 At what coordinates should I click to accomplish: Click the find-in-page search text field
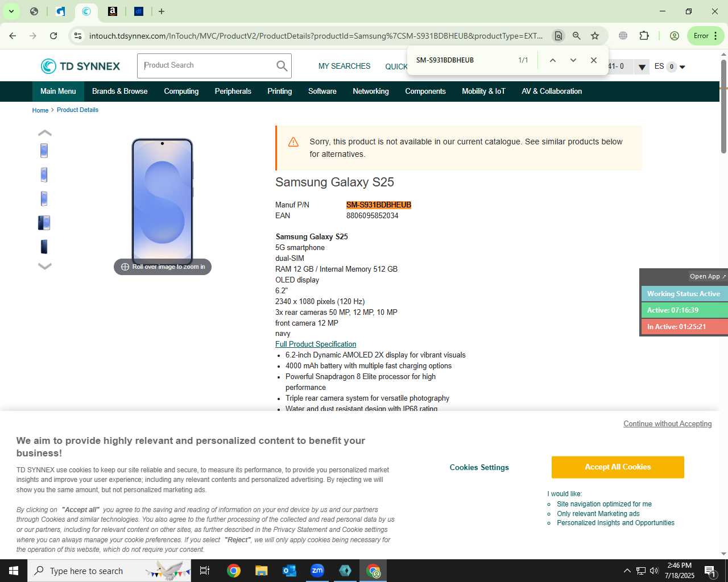click(x=464, y=60)
